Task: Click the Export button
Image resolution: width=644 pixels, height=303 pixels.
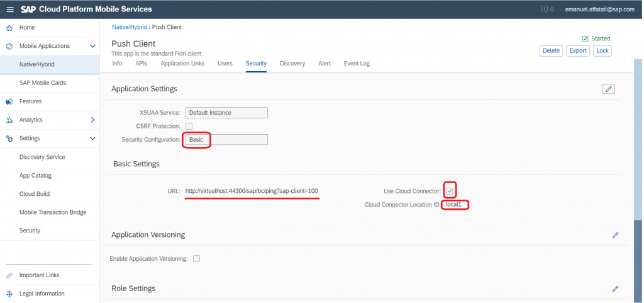Action: point(578,50)
